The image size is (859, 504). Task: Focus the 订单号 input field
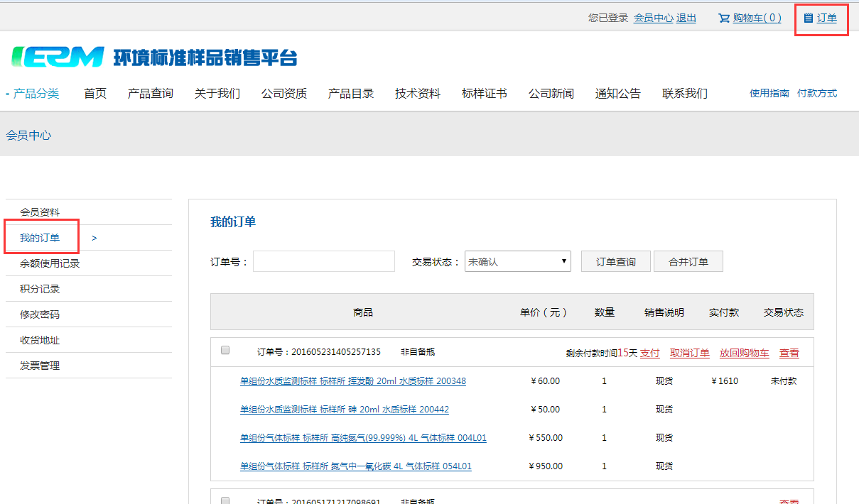[323, 261]
